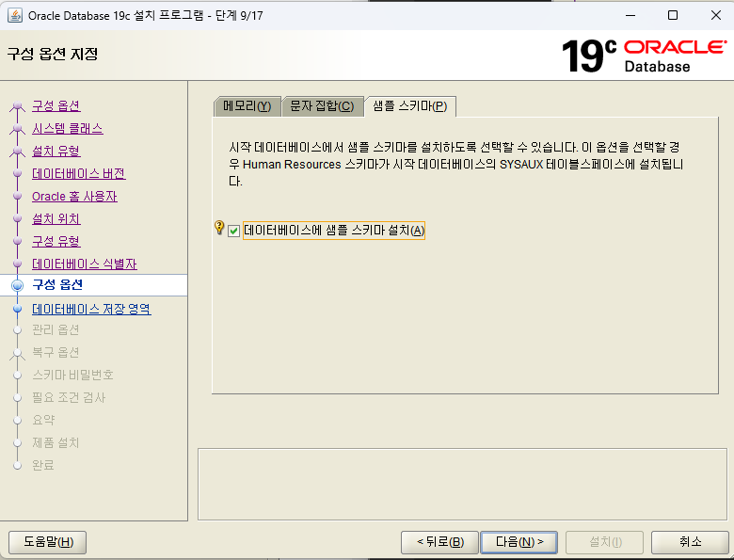
Task: Toggle 데이터베이스에 샘플 스키마 설치 checkbox
Action: point(233,231)
